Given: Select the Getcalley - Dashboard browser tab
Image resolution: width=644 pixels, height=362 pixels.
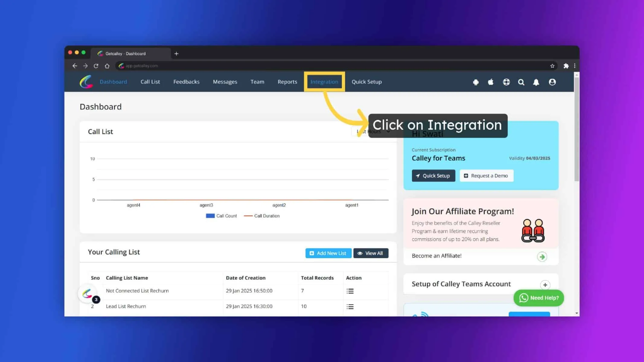Looking at the screenshot, I should [130, 54].
